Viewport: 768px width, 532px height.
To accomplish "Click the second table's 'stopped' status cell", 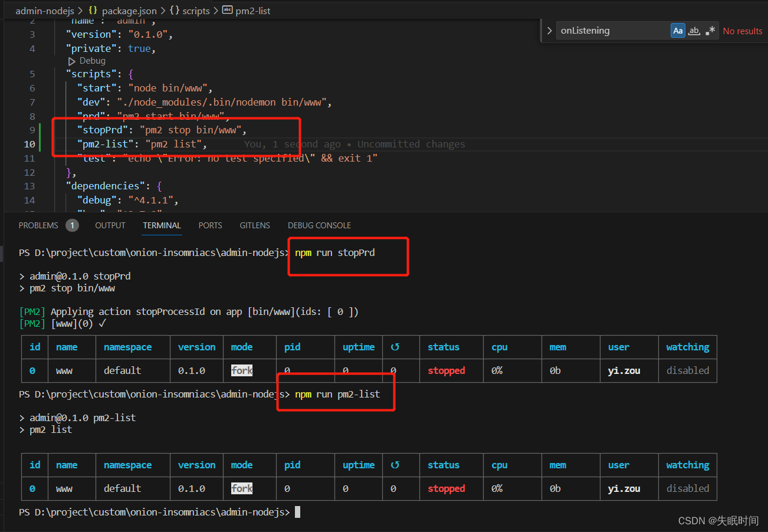I will [447, 488].
